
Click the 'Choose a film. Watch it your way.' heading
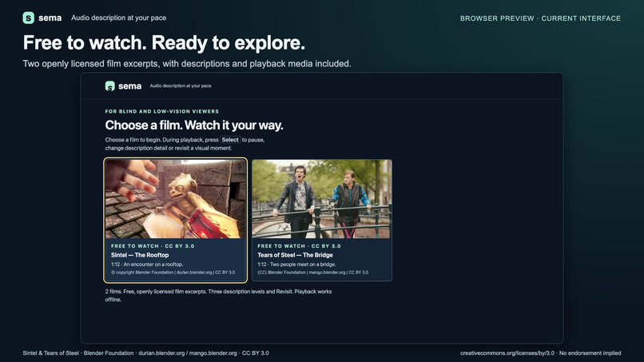194,125
